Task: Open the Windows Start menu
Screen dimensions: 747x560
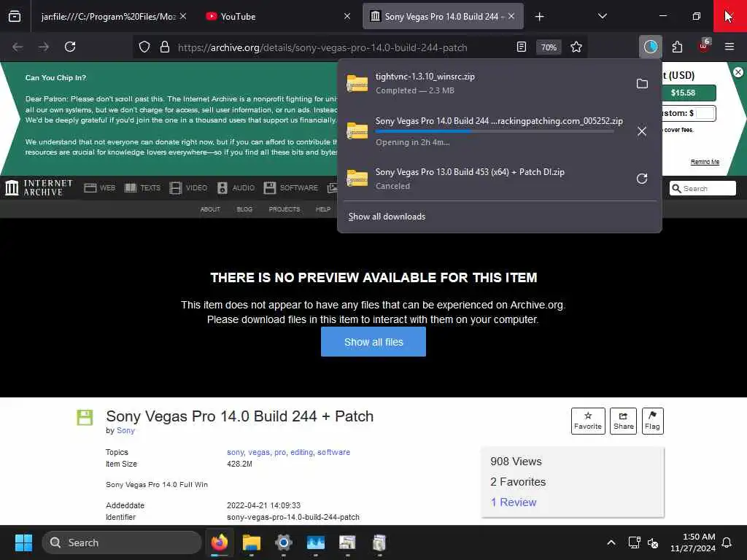Action: (23, 542)
